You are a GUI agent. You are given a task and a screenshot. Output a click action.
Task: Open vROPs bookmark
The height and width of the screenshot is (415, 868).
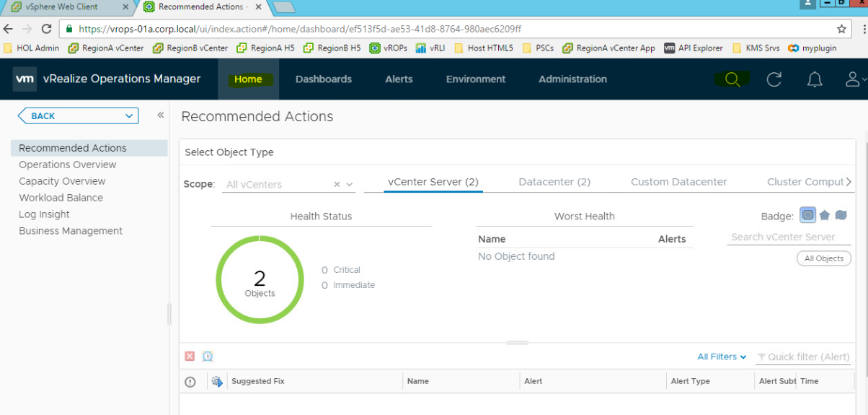point(389,48)
